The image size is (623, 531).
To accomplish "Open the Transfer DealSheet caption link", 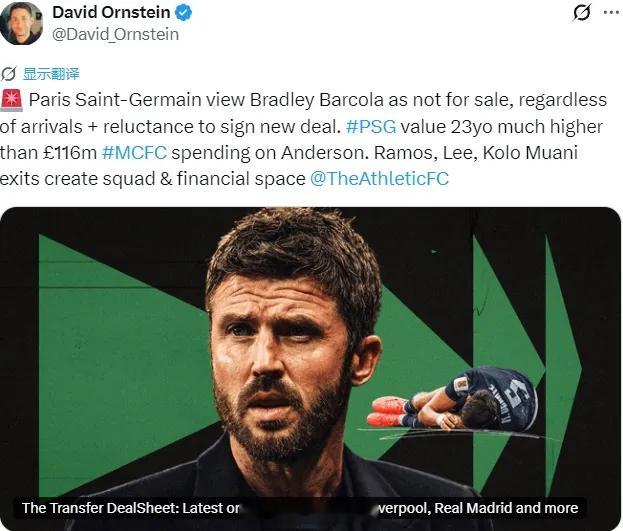I will pos(300,508).
